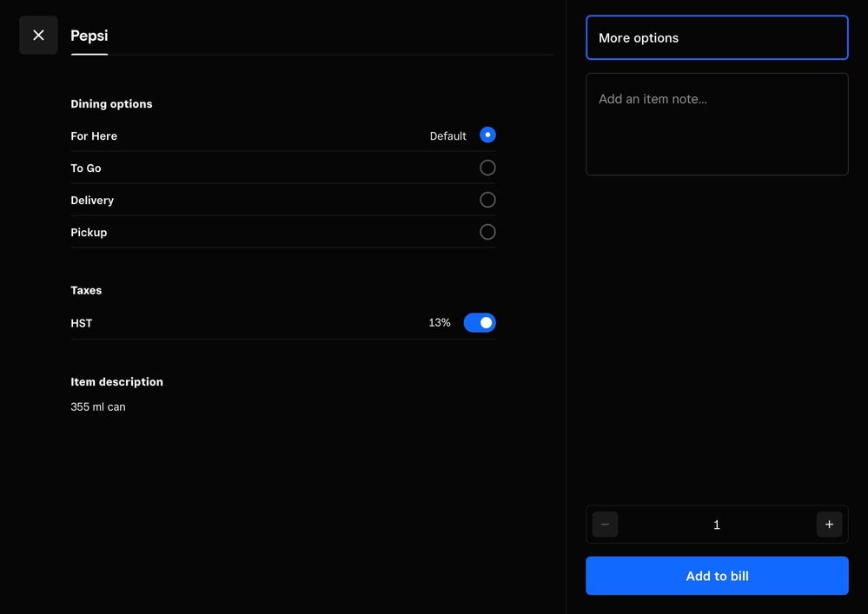The image size is (868, 614).
Task: Click the To Go row label
Action: point(86,168)
